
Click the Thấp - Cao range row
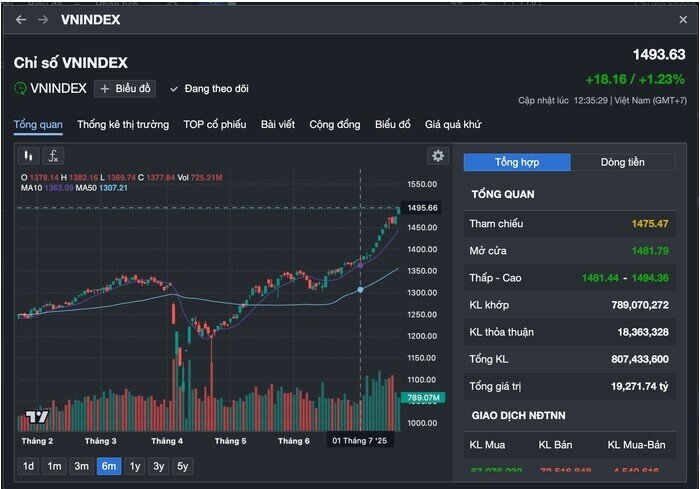[569, 278]
